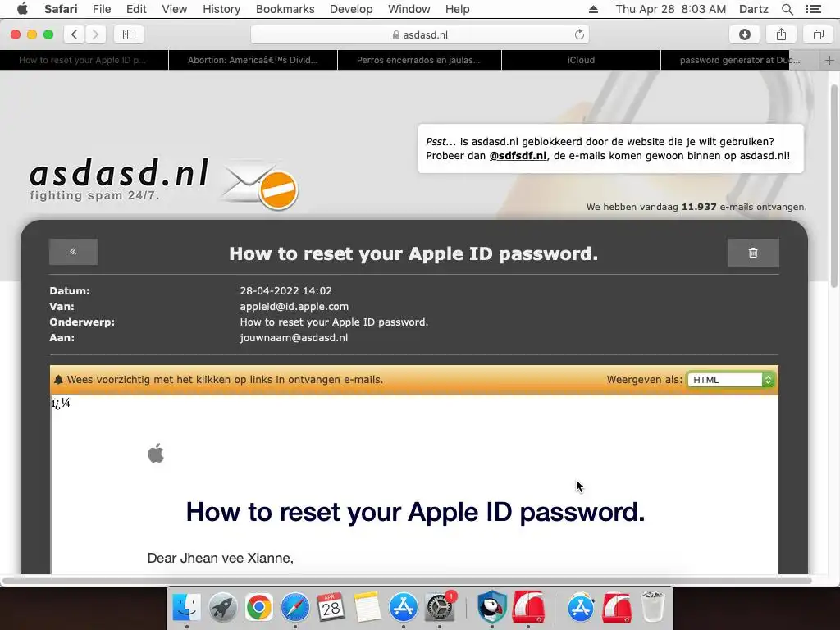Open the Help menu
Viewport: 840px width, 630px height.
pos(458,9)
